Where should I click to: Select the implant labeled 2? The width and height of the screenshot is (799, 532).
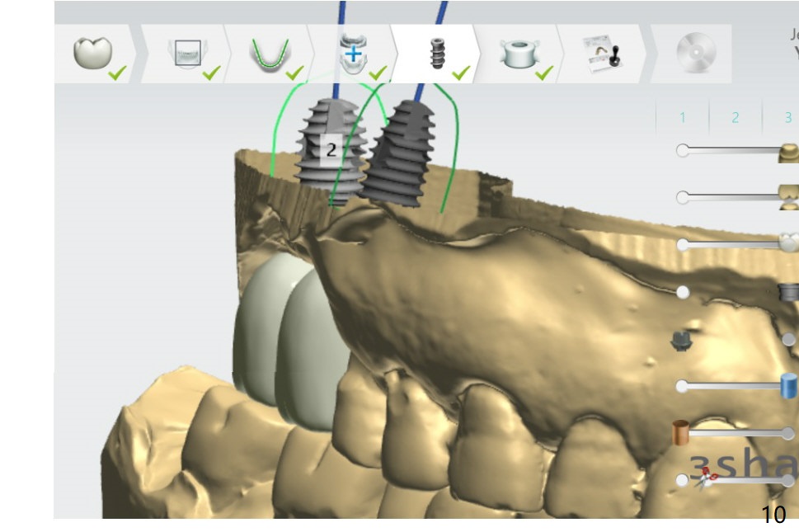pyautogui.click(x=331, y=149)
